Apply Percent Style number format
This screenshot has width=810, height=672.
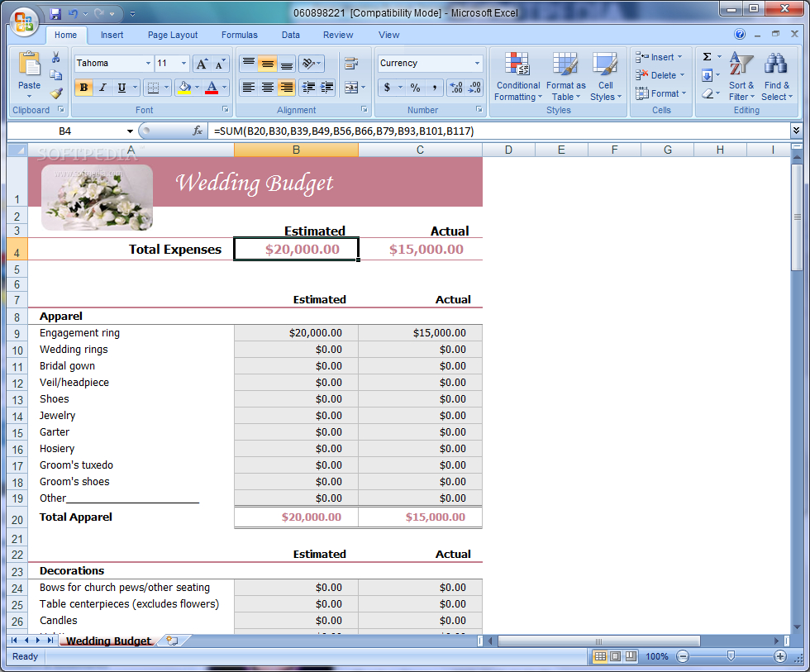click(x=415, y=88)
